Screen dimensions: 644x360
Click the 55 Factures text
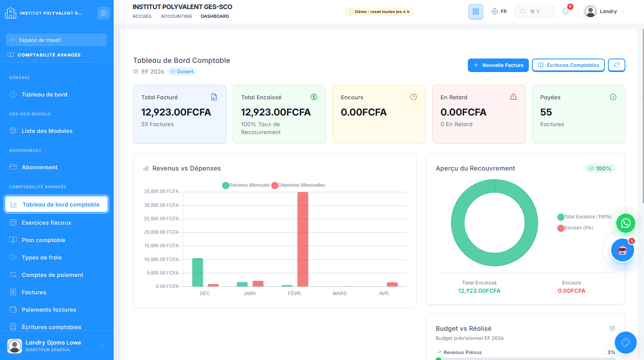(x=158, y=124)
